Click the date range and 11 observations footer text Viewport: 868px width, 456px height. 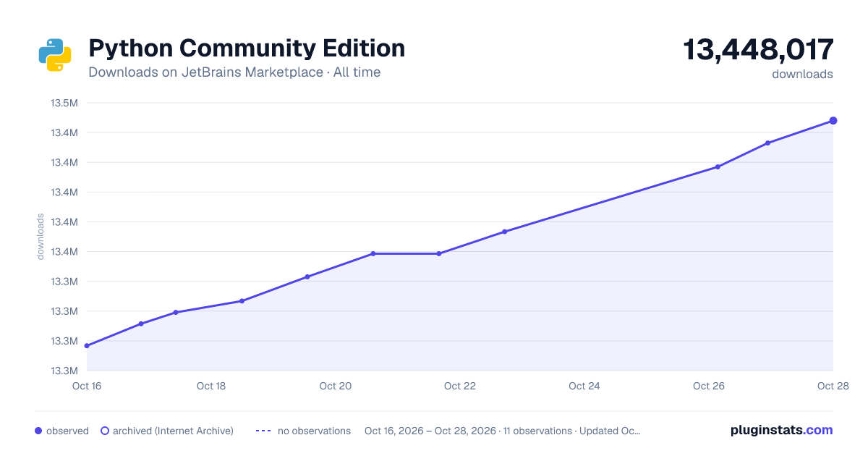[503, 431]
